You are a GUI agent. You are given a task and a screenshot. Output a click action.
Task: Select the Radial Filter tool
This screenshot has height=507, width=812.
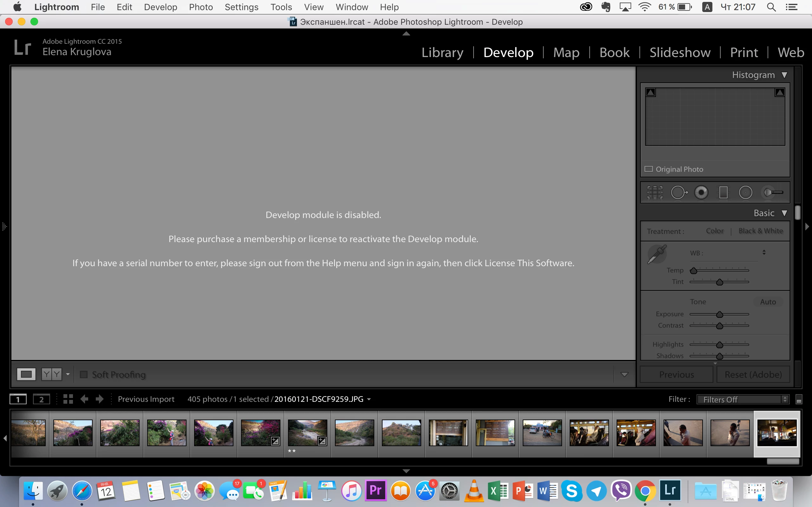tap(746, 192)
